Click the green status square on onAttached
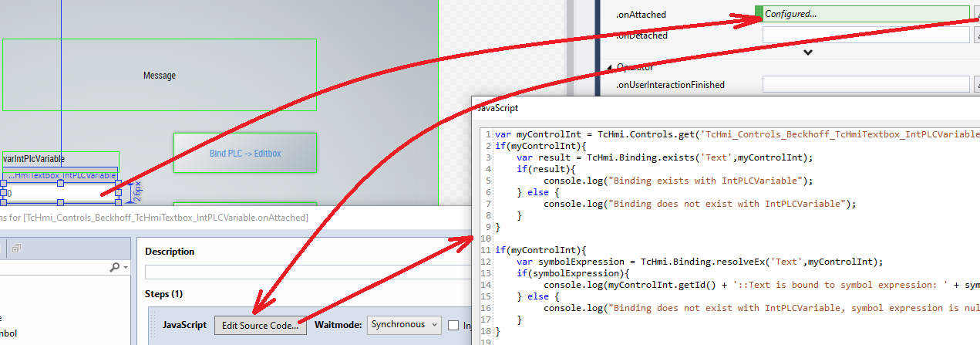Screen dimensions: 980x345 coord(759,14)
